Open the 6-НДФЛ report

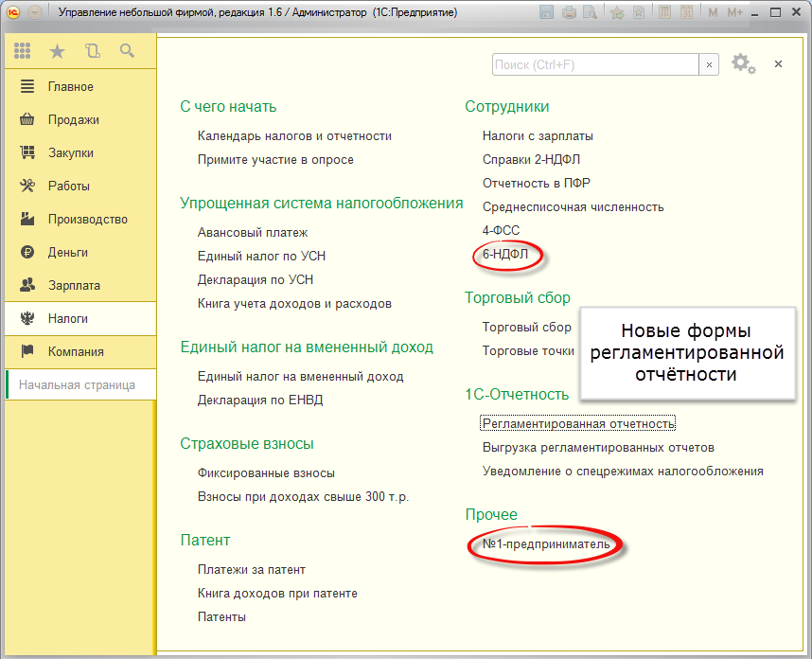click(x=505, y=254)
